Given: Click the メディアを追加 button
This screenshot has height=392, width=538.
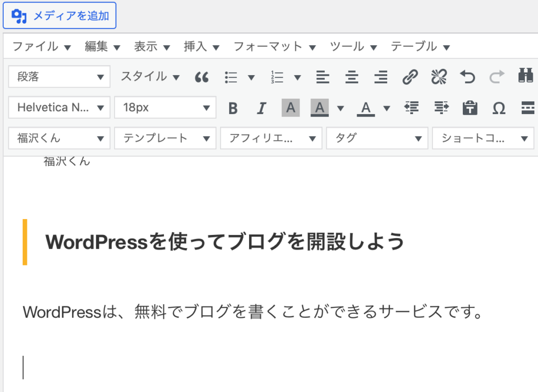Looking at the screenshot, I should point(59,16).
